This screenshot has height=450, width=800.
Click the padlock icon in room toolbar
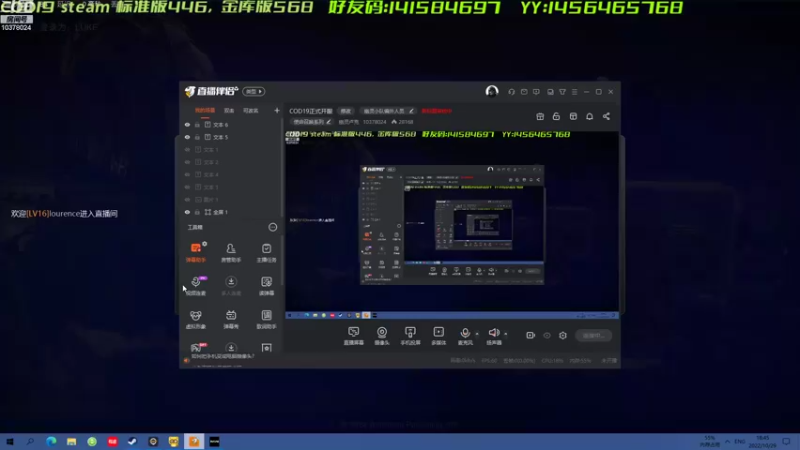[x=556, y=116]
